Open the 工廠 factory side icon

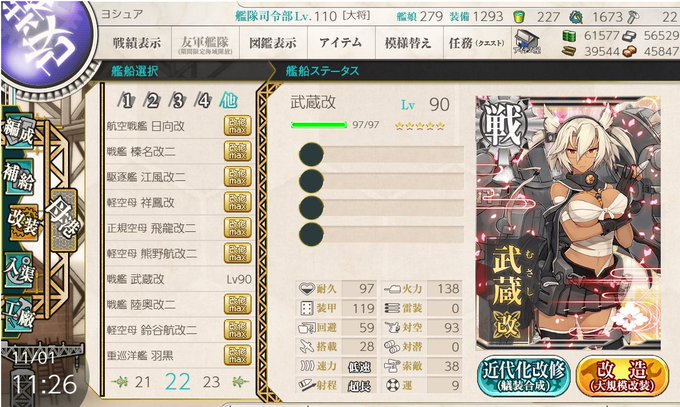tap(18, 315)
